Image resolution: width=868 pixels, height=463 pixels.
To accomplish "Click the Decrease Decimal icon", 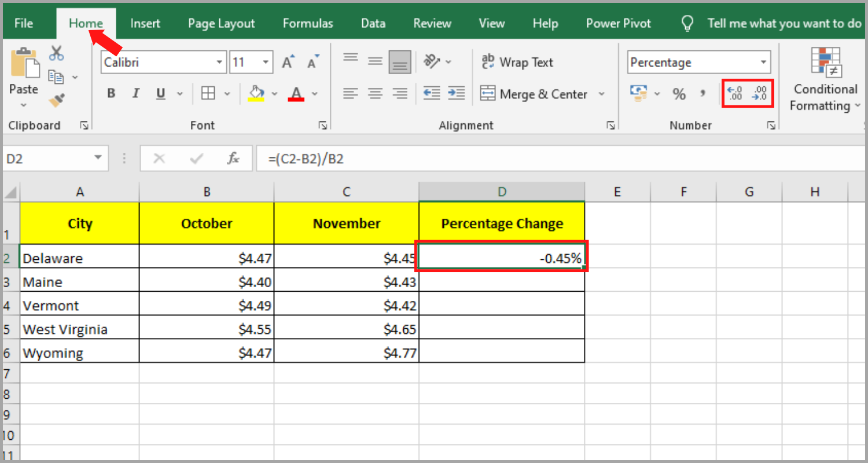I will click(759, 93).
